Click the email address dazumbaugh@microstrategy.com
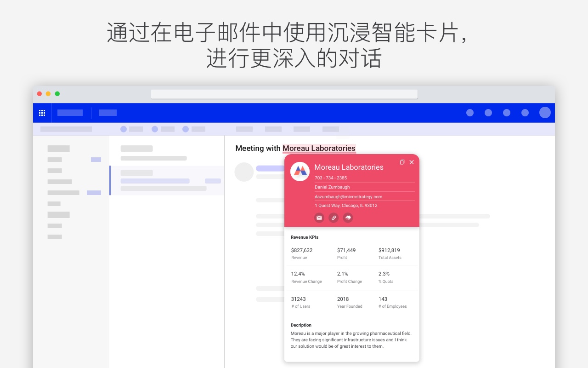This screenshot has height=368, width=588. pos(348,196)
